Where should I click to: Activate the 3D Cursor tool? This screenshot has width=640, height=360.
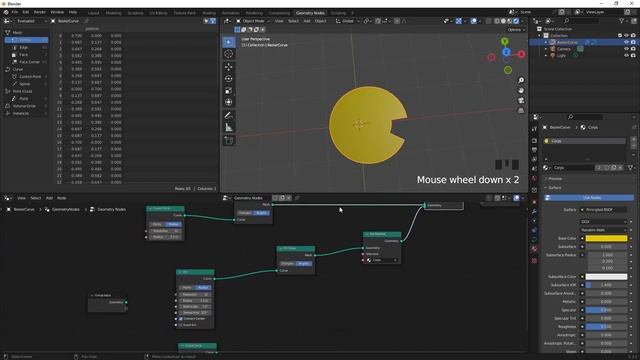[229, 54]
